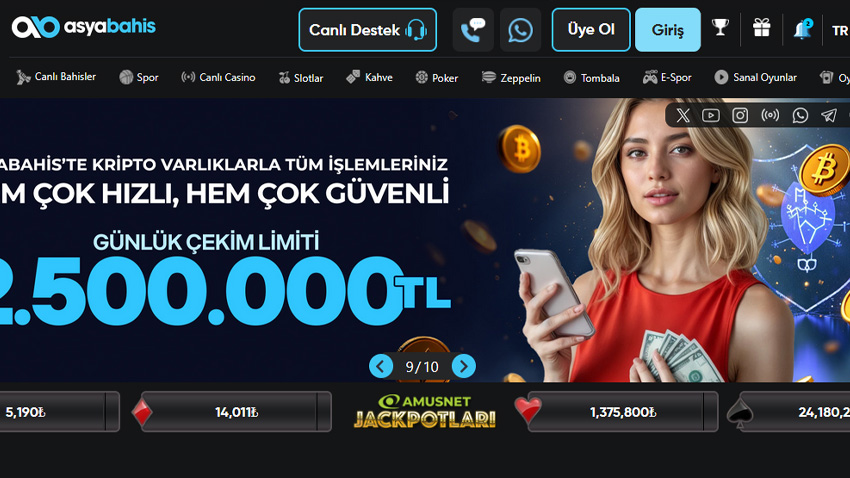Click the Amusnet Jackpotları banner

pos(424,411)
